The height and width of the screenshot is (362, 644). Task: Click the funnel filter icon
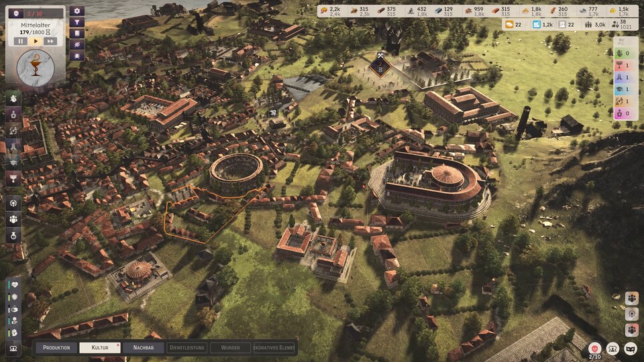[x=77, y=22]
